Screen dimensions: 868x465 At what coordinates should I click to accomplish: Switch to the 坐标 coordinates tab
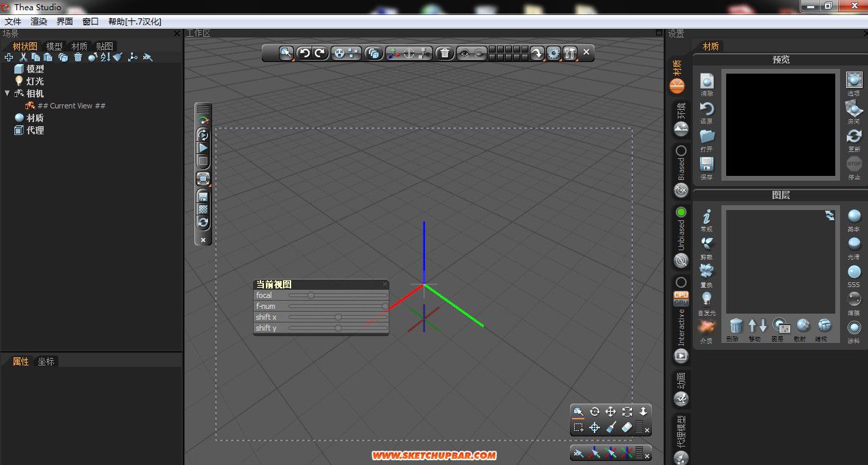[46, 361]
